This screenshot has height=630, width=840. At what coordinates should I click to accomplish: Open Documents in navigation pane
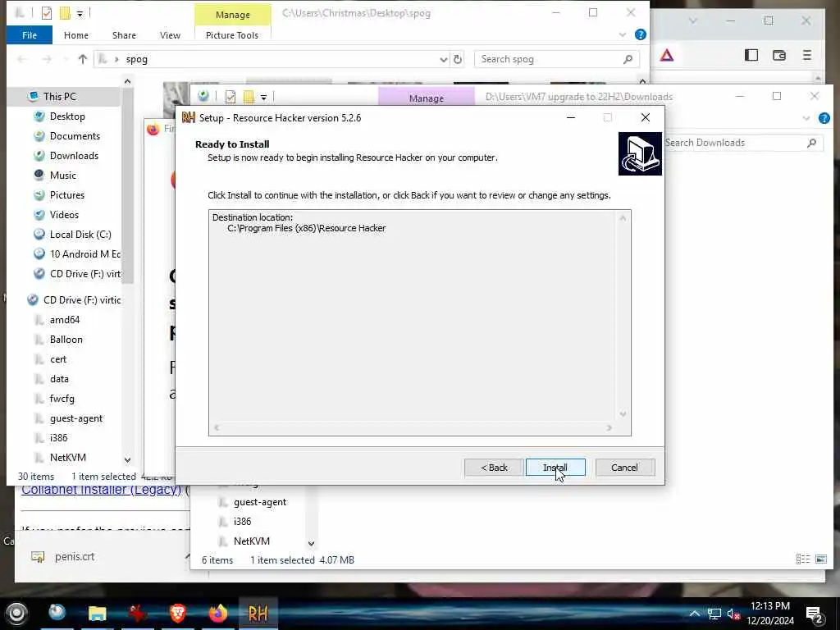75,136
